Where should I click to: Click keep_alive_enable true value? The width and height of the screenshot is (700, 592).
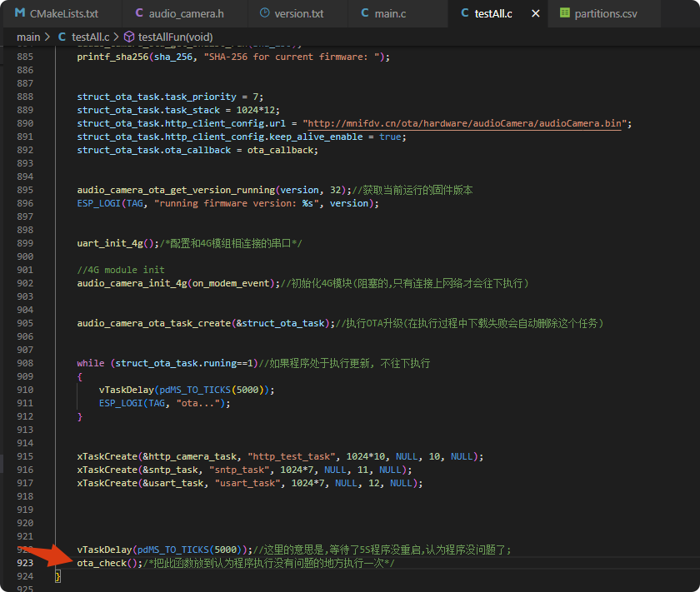point(390,137)
